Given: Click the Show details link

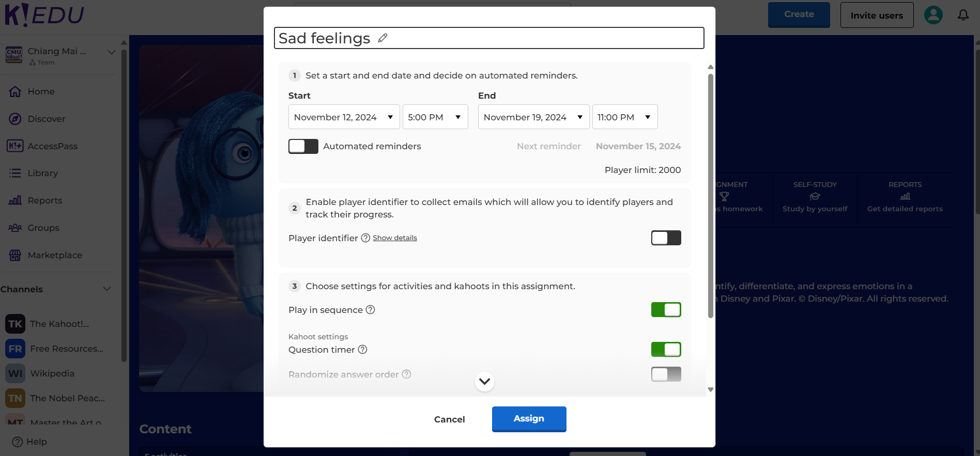Looking at the screenshot, I should [395, 238].
